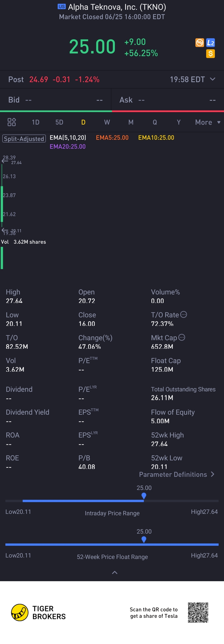This screenshot has width=224, height=644.
Task: Open Parameter Definitions link
Action: coord(177,474)
